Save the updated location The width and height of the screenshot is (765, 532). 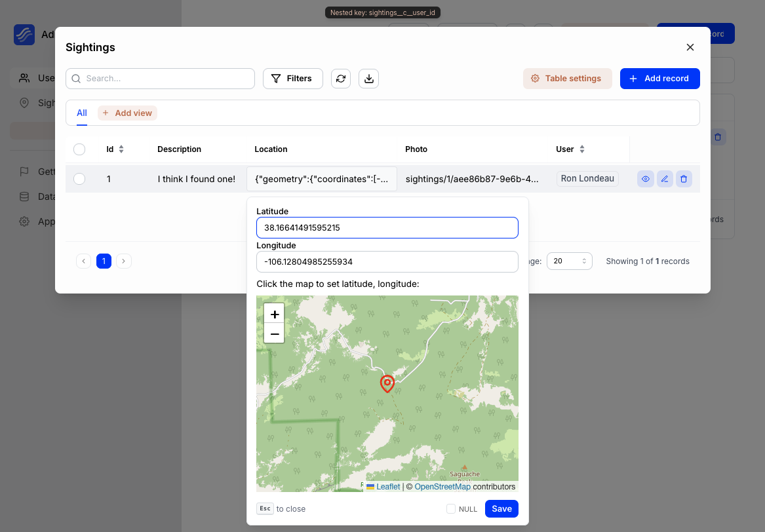tap(501, 508)
